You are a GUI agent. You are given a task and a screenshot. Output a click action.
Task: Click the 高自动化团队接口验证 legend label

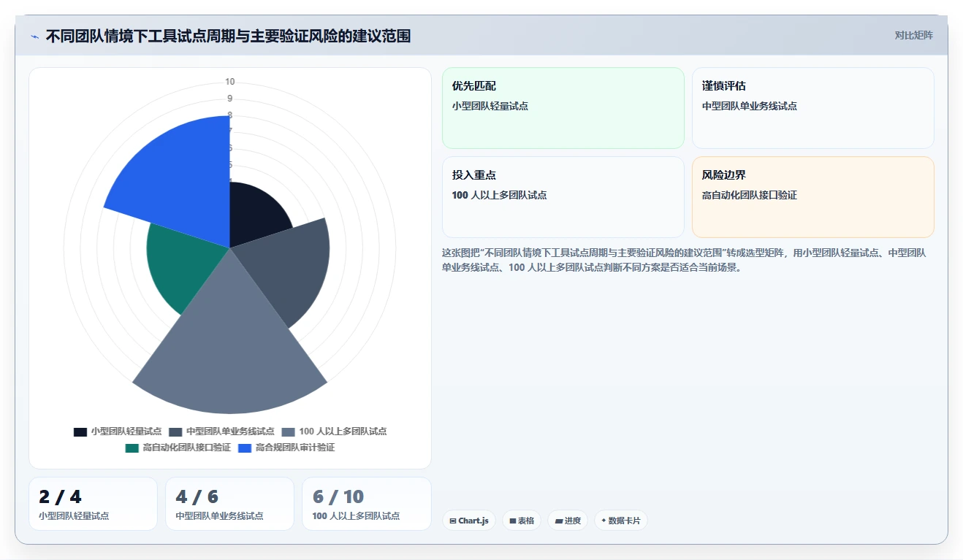point(187,448)
